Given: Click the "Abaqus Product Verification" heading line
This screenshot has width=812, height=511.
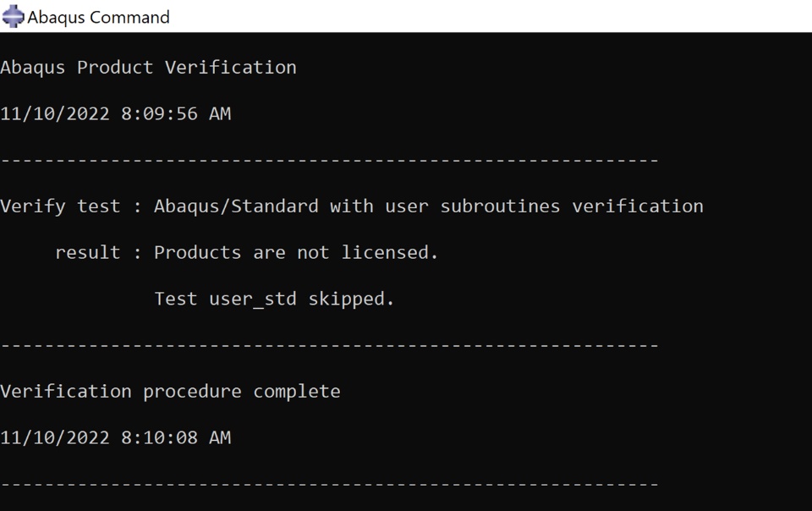Looking at the screenshot, I should point(148,68).
